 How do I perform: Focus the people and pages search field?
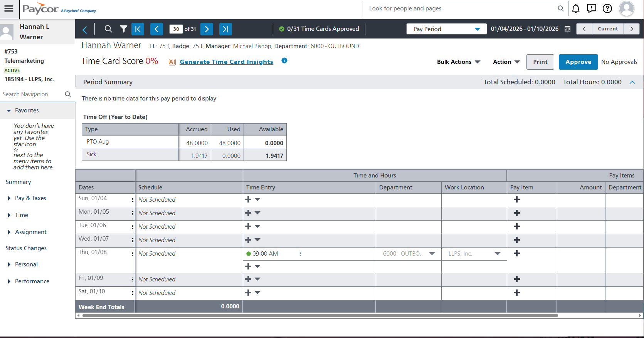coord(461,8)
